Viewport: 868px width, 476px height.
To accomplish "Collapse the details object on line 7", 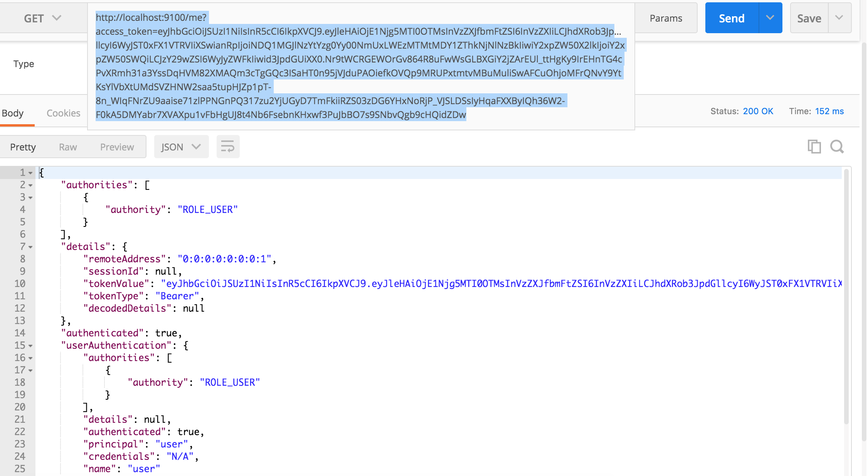I will (30, 247).
